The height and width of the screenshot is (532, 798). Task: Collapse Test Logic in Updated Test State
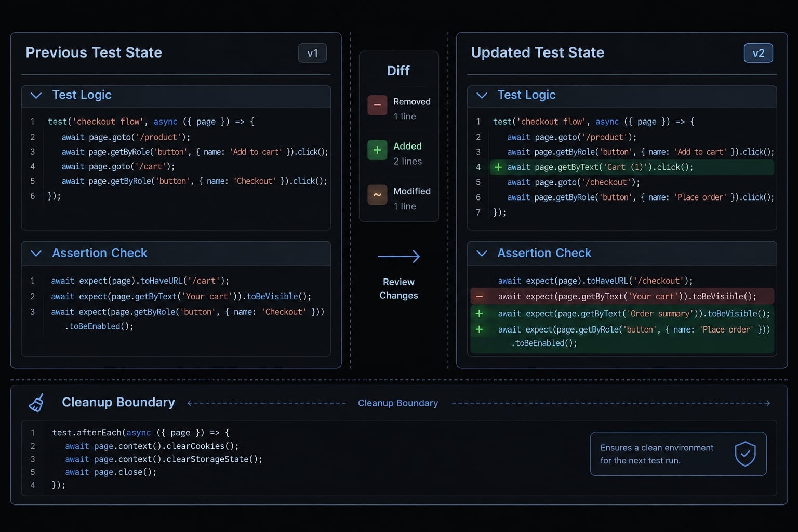tap(482, 95)
